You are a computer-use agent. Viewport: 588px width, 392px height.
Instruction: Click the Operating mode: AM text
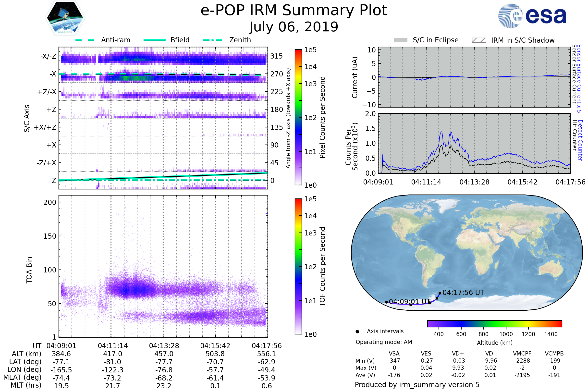coord(384,342)
